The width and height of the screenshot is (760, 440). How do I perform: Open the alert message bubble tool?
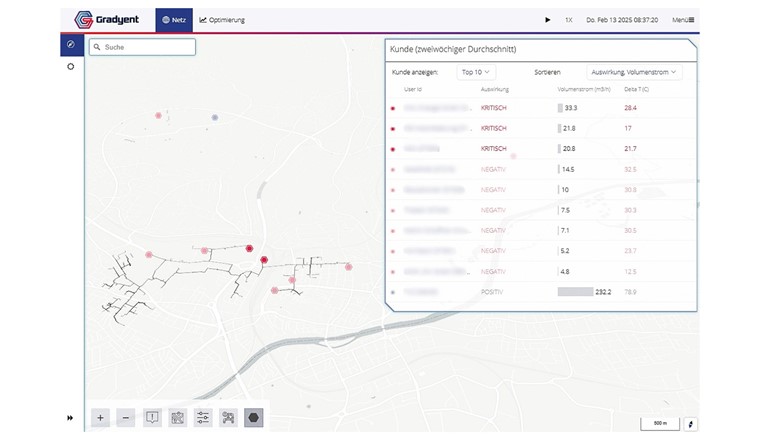pyautogui.click(x=152, y=418)
